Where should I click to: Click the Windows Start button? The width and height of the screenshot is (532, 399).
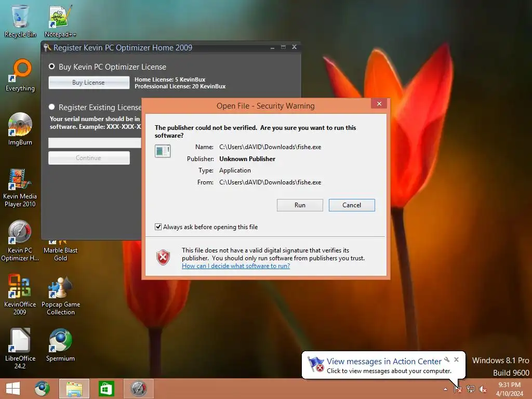coord(13,389)
